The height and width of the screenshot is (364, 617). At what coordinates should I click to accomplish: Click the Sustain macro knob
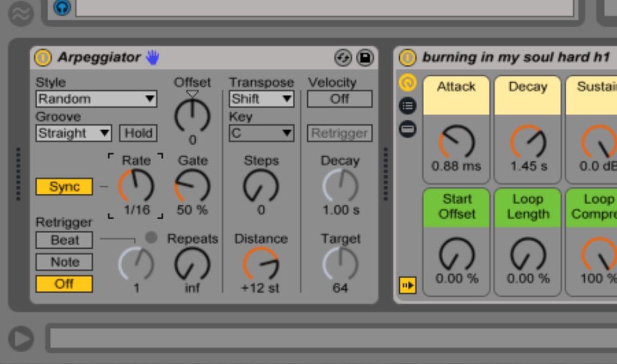pos(599,142)
